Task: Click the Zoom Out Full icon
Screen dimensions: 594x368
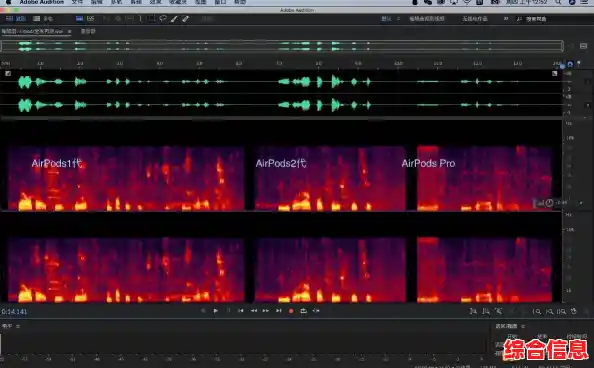Action: [x=561, y=311]
